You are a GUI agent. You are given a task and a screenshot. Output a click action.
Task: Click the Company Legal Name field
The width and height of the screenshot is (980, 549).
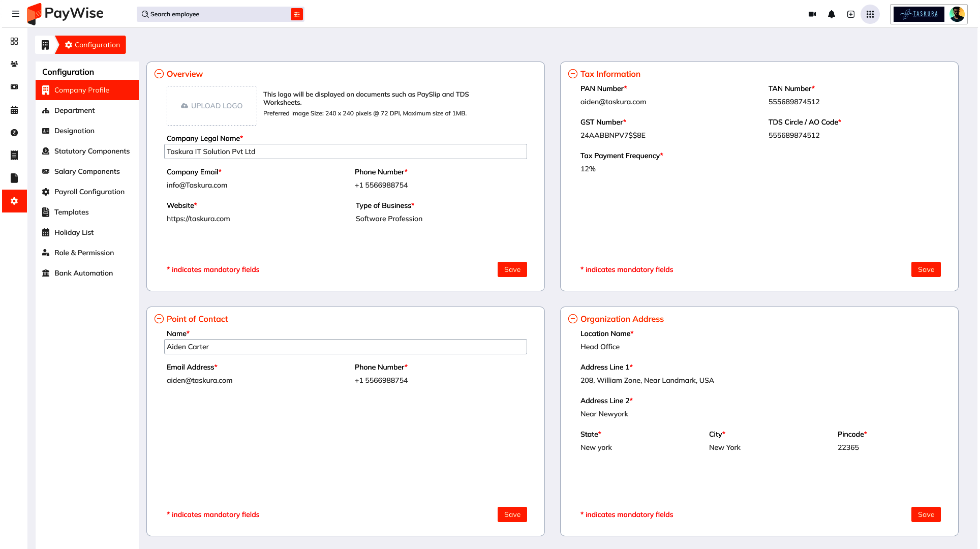(x=346, y=151)
